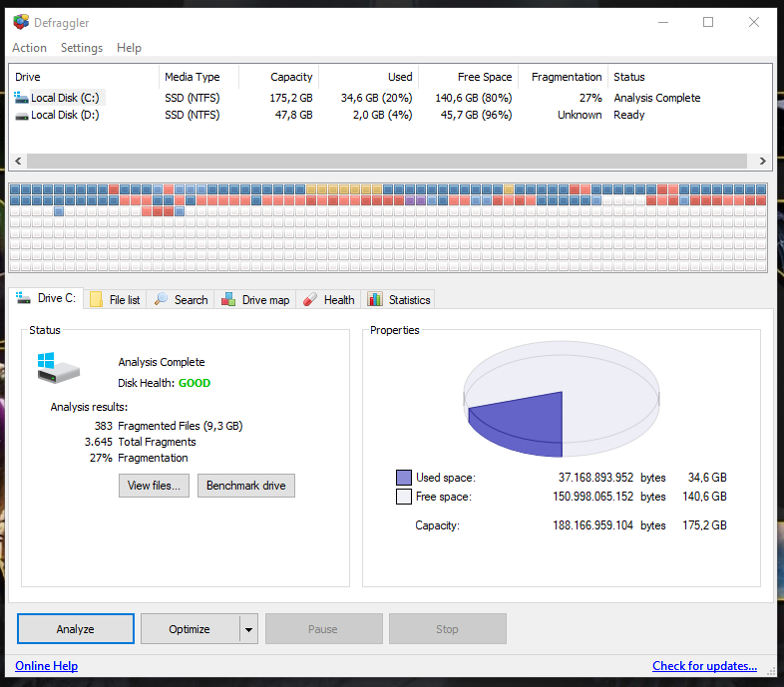Select the Drive C: tab

pyautogui.click(x=46, y=298)
